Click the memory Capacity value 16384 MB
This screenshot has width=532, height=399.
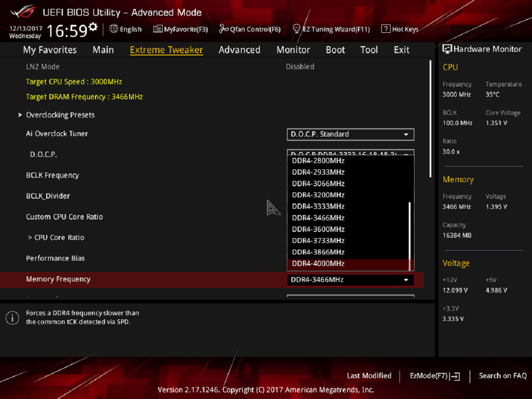[x=457, y=235]
